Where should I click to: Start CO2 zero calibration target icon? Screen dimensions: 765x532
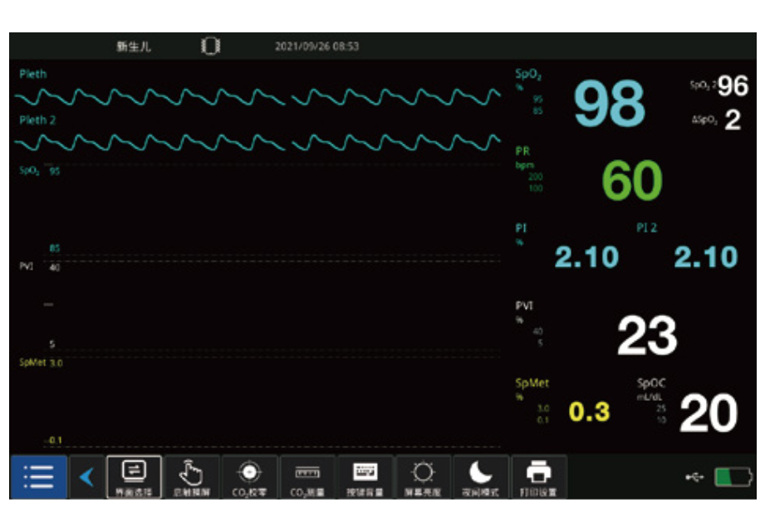point(249,477)
